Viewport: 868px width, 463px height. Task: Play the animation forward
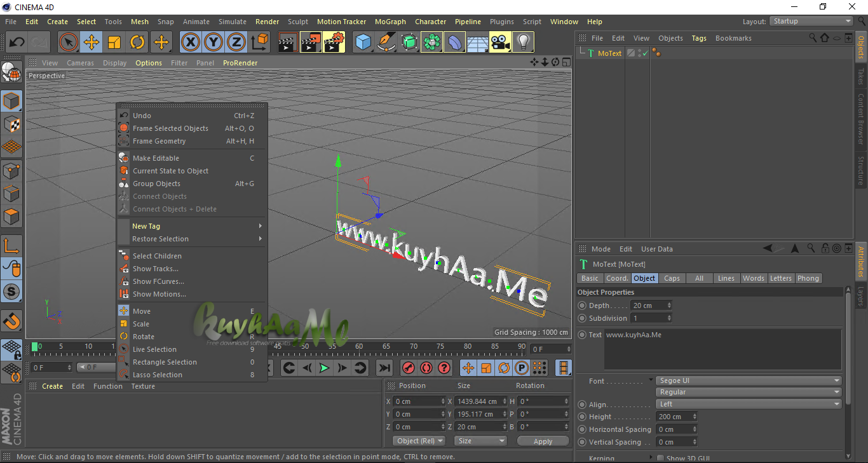[324, 368]
